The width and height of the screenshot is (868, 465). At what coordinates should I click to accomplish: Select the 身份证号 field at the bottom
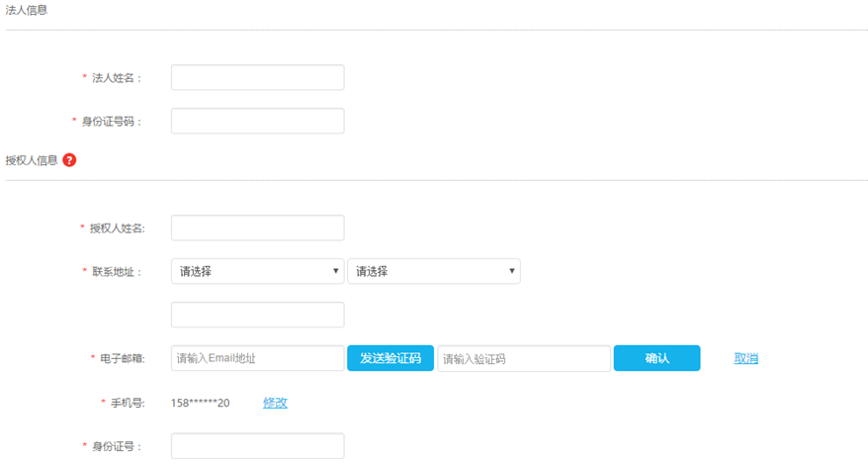point(257,446)
